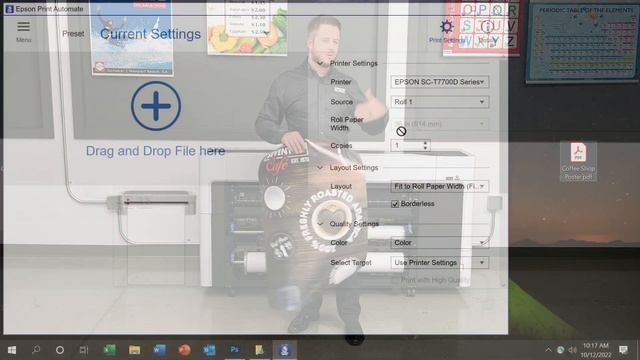Launch Outlook from the taskbar
Image resolution: width=640 pixels, height=360 pixels.
coord(209,350)
